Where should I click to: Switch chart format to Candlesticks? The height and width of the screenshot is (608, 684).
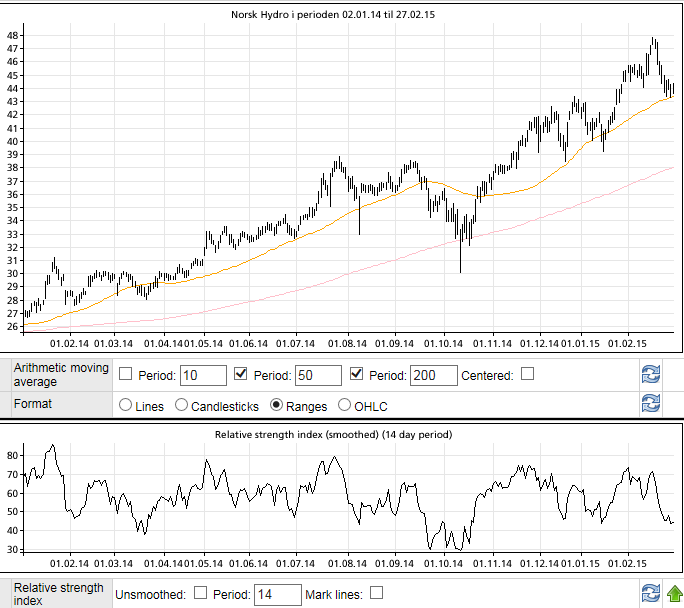(182, 406)
